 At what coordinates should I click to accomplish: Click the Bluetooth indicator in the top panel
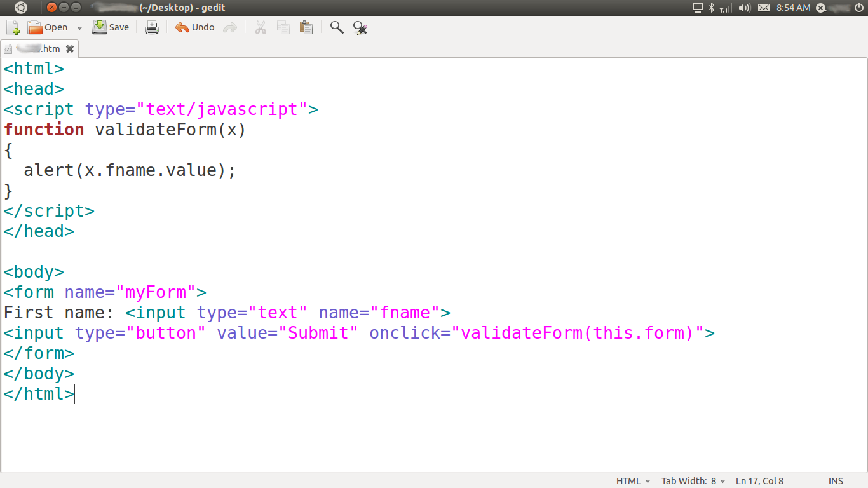click(711, 8)
